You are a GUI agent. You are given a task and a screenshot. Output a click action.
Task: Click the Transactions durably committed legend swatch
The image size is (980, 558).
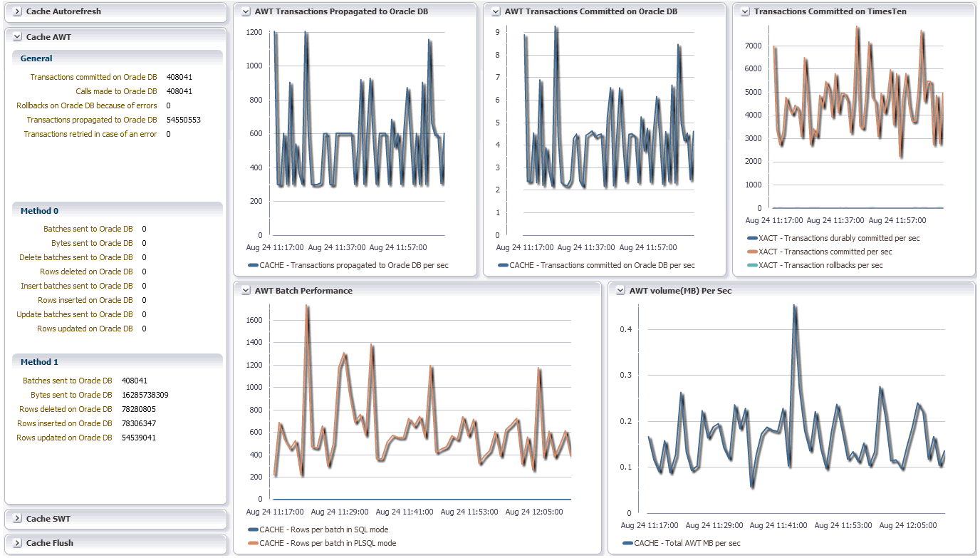click(751, 238)
